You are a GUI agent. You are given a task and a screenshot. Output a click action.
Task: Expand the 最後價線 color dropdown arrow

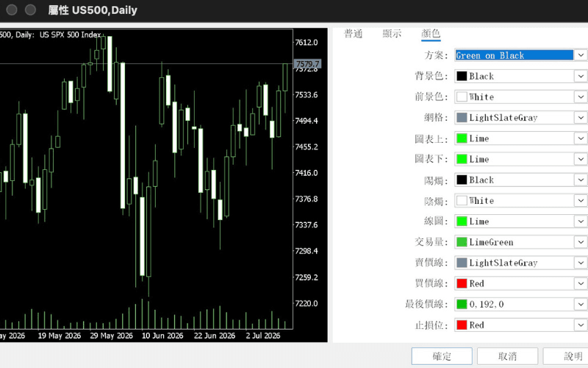pyautogui.click(x=581, y=304)
